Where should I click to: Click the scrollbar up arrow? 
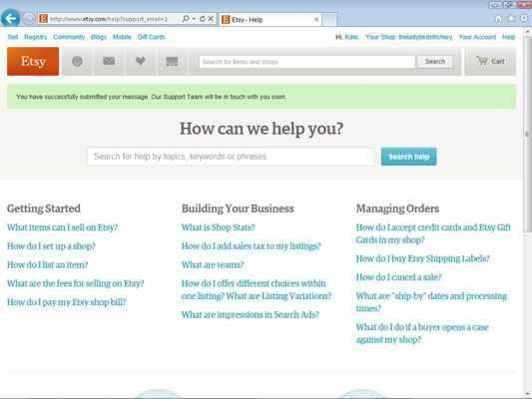[x=527, y=32]
